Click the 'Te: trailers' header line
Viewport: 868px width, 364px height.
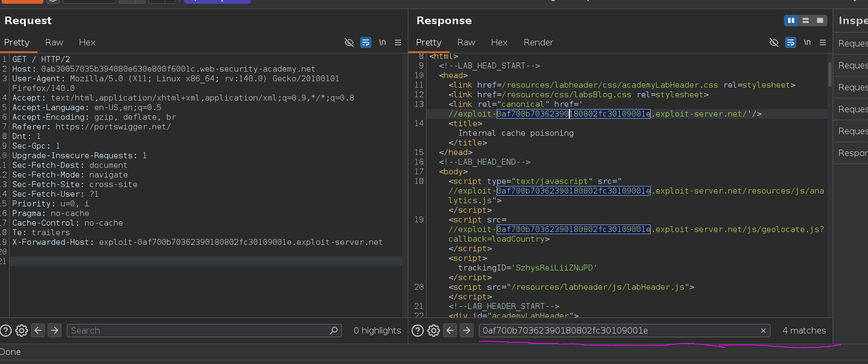coord(41,233)
